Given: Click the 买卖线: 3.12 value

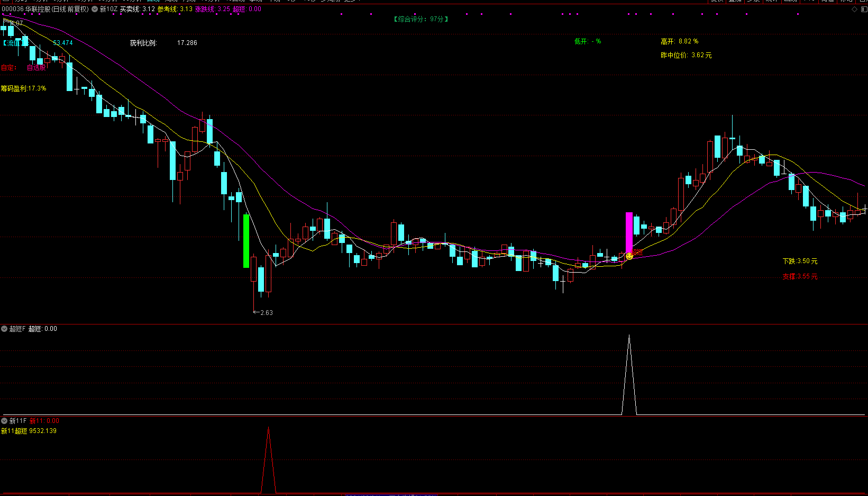Looking at the screenshot, I should coord(138,9).
